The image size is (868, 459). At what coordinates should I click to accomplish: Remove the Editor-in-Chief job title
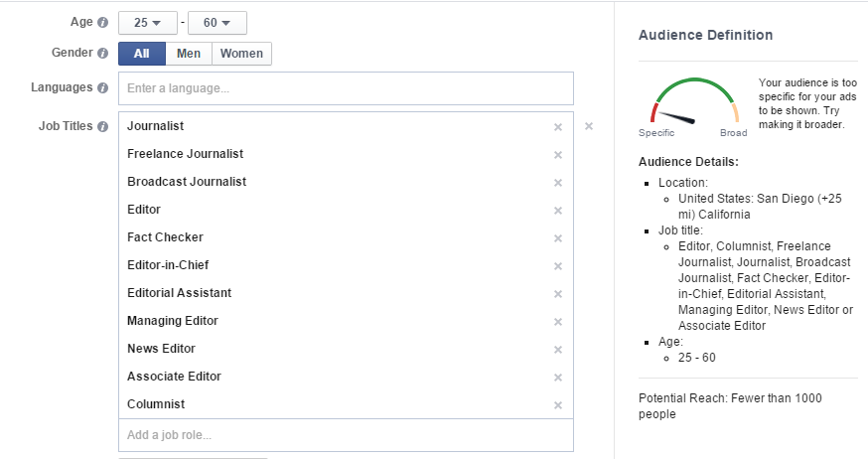(x=558, y=266)
